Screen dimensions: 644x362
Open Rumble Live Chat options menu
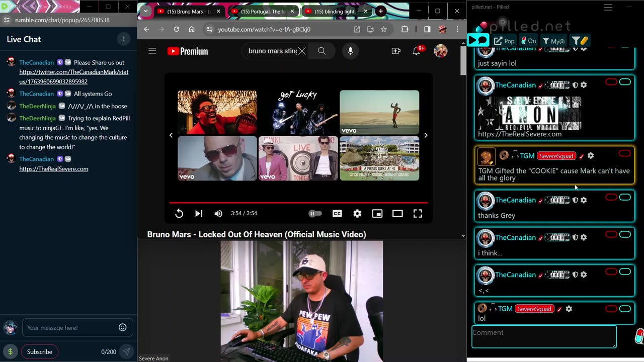[x=124, y=39]
